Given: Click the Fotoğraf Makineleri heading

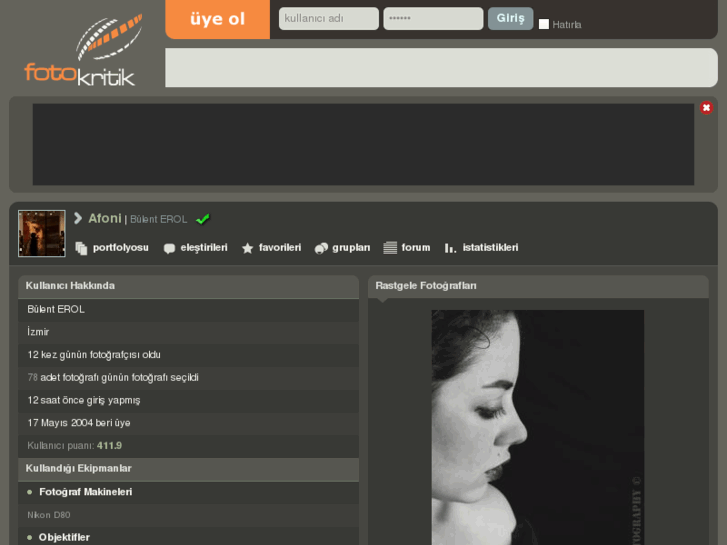Looking at the screenshot, I should (x=86, y=492).
